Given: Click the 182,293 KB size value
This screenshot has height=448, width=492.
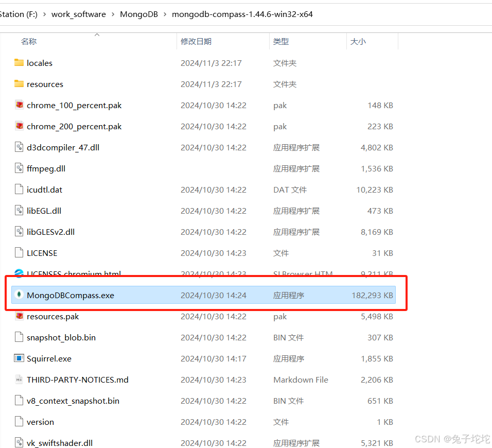Looking at the screenshot, I should 372,295.
